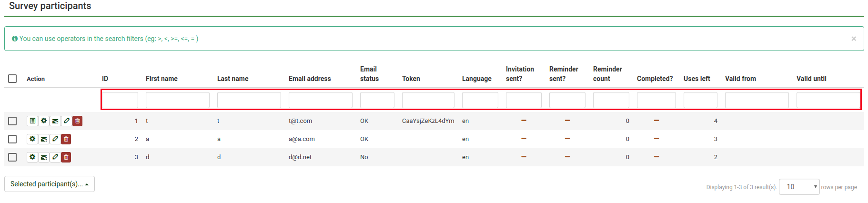Image resolution: width=868 pixels, height=203 pixels.
Task: Edit participant 3 with the pencil icon
Action: point(55,157)
